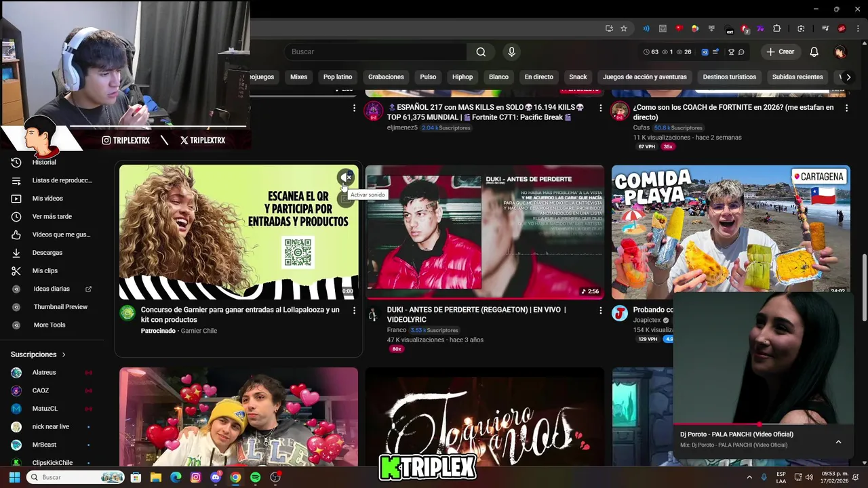
Task: Open Spotify from the taskbar
Action: tap(255, 477)
